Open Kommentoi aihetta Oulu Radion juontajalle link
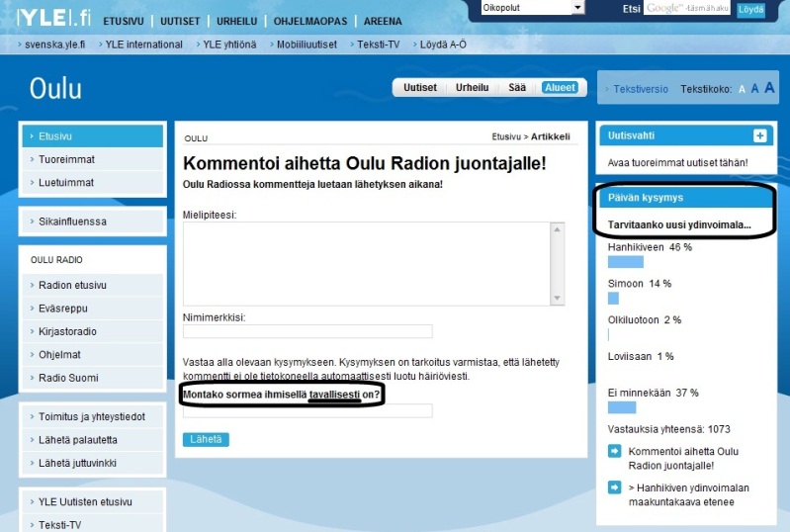The image size is (790, 532). click(683, 459)
